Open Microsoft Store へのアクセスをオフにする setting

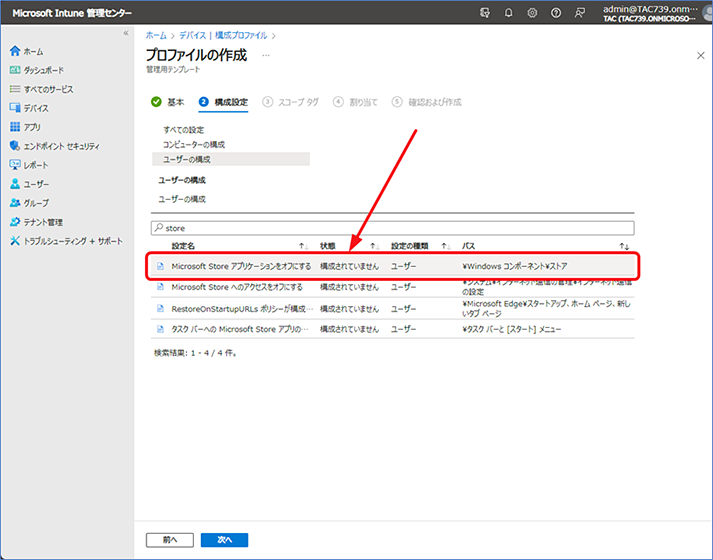[x=236, y=287]
